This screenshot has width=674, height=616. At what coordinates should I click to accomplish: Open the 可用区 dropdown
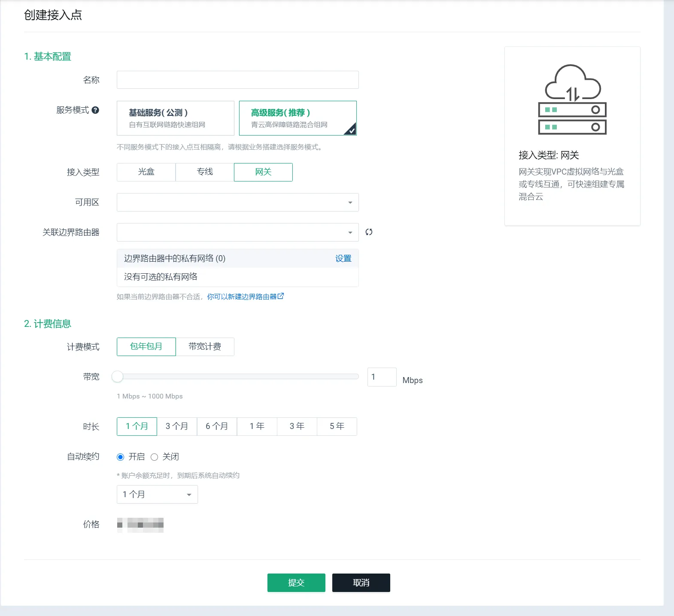pyautogui.click(x=238, y=202)
